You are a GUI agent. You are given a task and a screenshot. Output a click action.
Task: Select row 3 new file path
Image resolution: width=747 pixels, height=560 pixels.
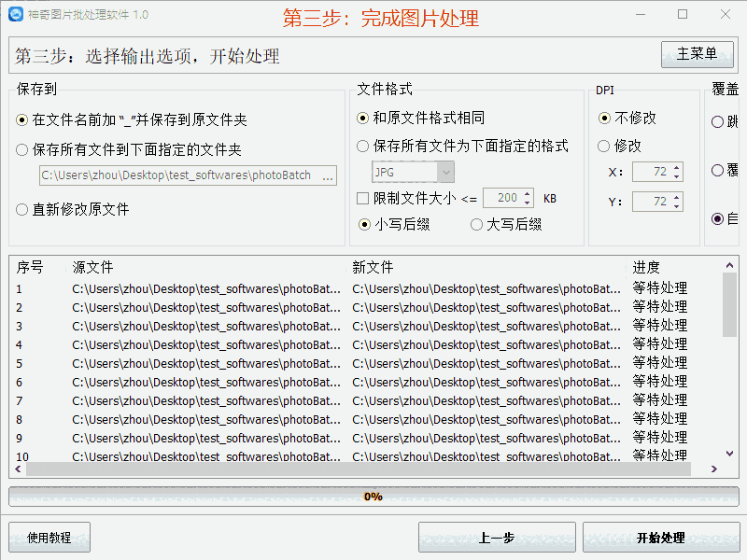[486, 326]
